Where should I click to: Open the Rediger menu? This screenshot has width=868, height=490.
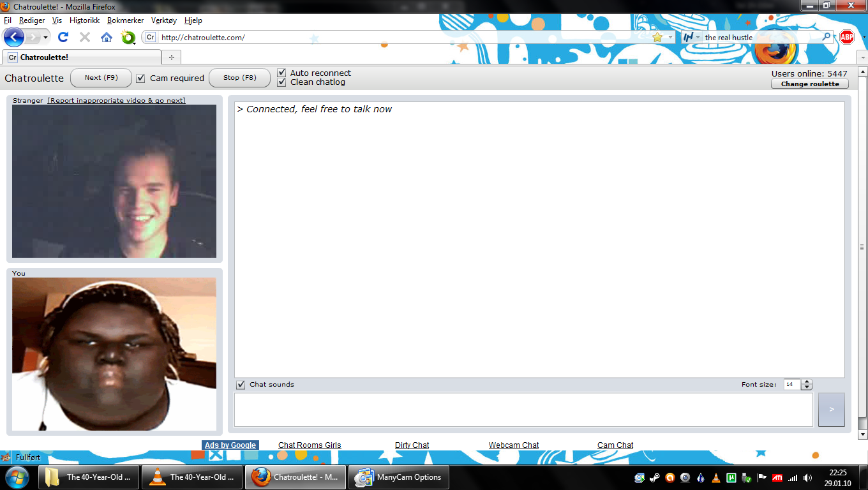(x=32, y=20)
